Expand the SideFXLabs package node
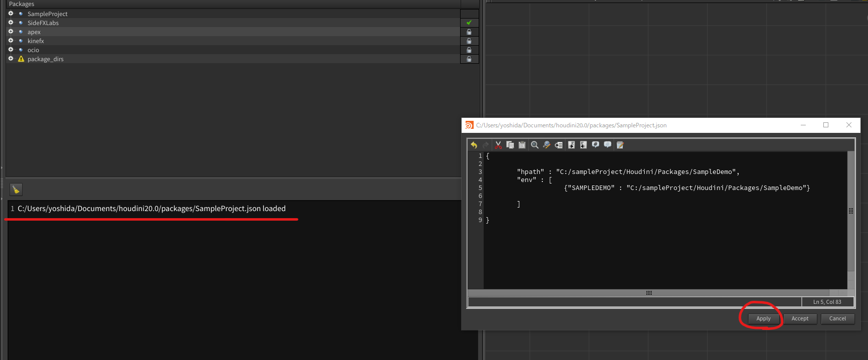 [x=11, y=23]
